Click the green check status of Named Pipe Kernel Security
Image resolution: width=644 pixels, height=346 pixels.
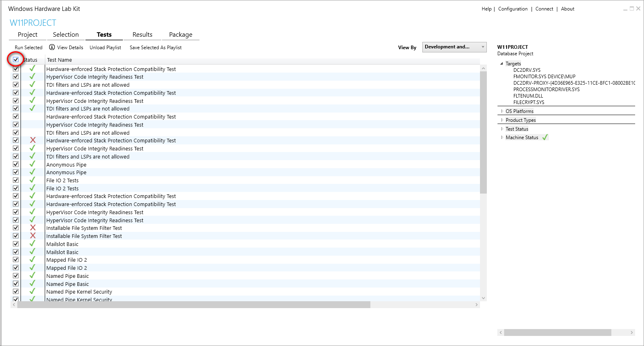point(32,291)
